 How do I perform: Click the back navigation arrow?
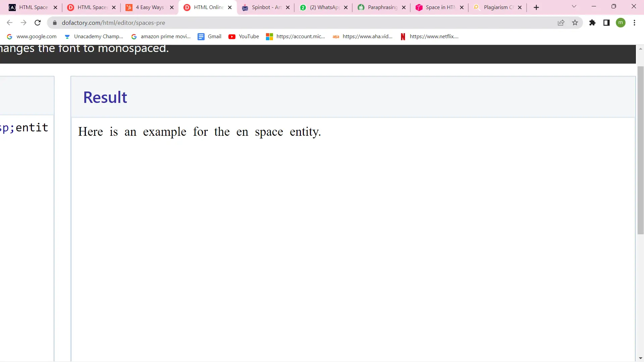pos(10,22)
